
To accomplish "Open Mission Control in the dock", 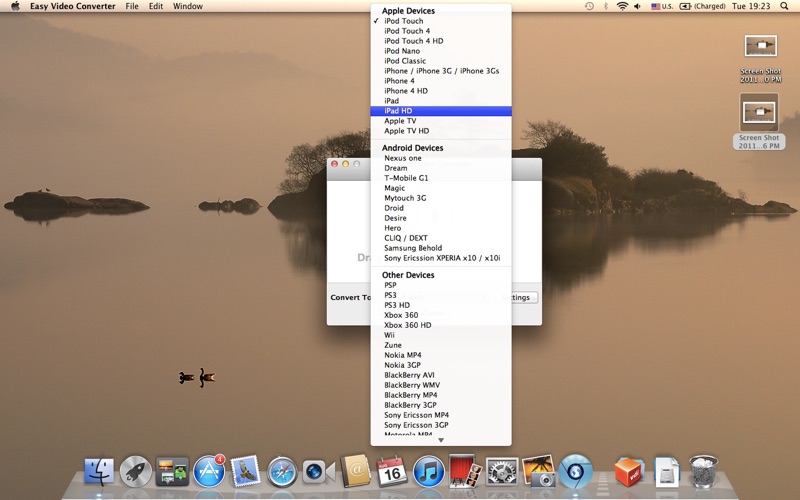I will [172, 471].
